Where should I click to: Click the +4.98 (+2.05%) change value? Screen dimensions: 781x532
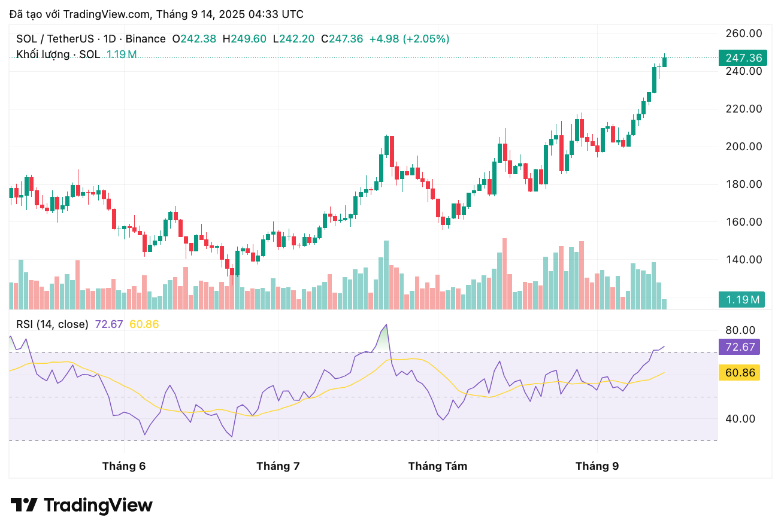pos(409,39)
